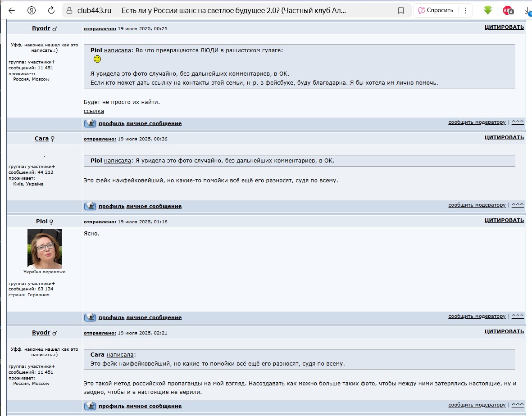Open the Cara username link
This screenshot has height=416, width=532.
pos(42,138)
